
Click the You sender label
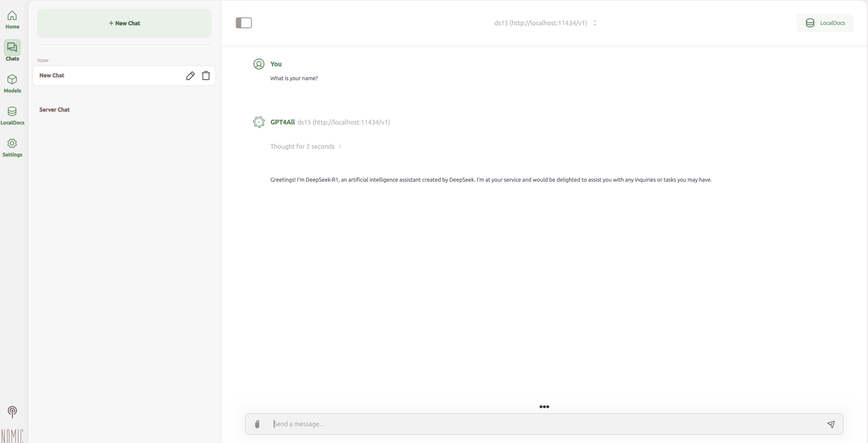click(x=276, y=64)
